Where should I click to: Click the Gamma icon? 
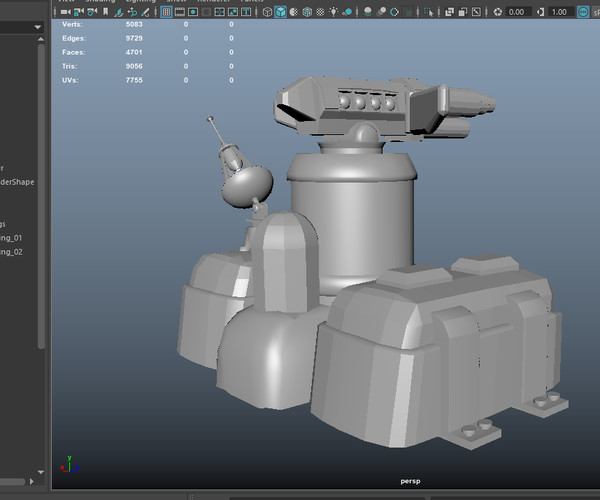[541, 12]
